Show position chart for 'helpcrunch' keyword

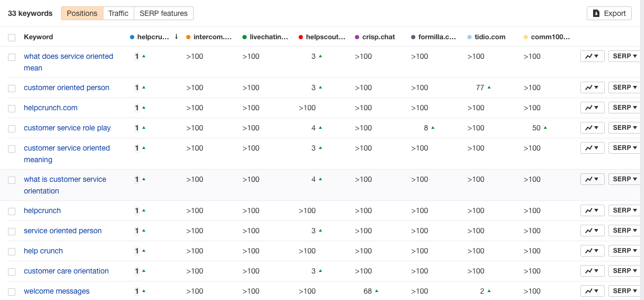592,210
